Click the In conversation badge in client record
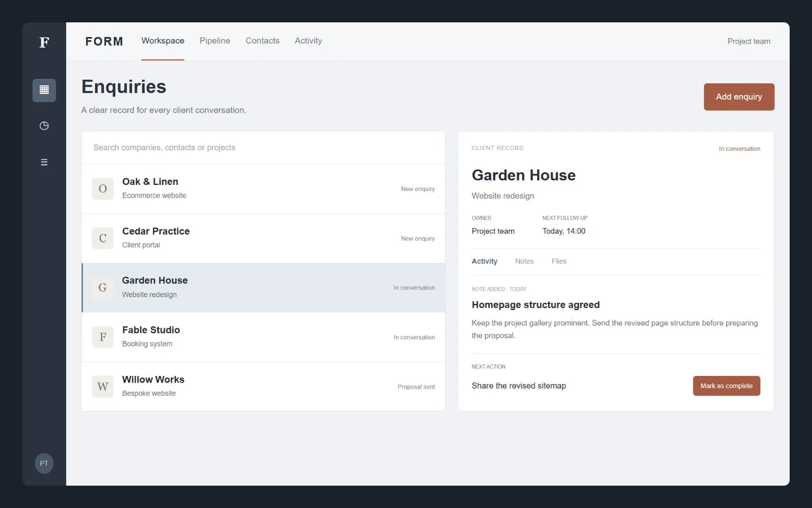Viewport: 812px width, 508px height. point(739,149)
